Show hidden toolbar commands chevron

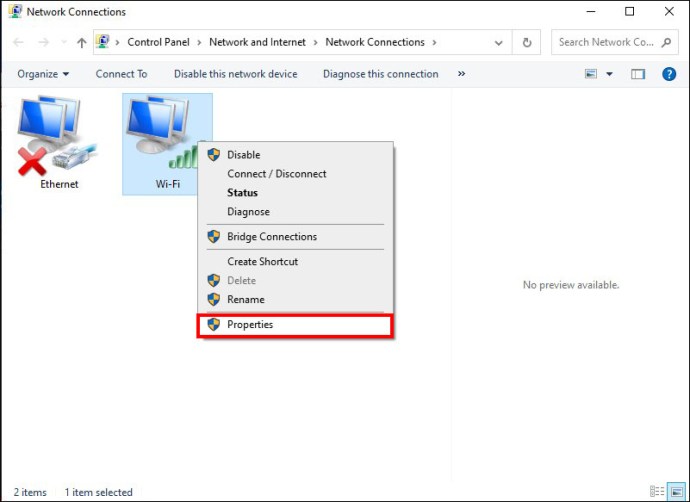point(461,73)
